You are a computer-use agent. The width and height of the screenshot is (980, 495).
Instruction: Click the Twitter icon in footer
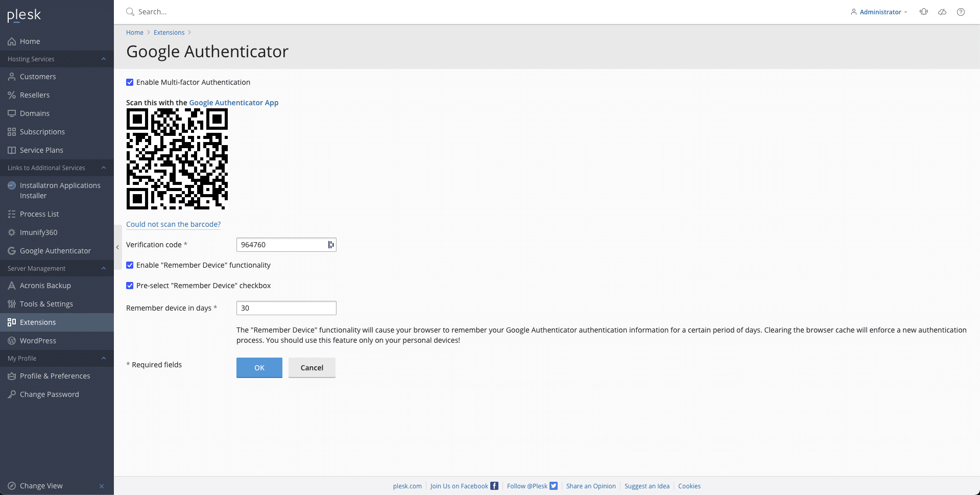click(x=554, y=486)
